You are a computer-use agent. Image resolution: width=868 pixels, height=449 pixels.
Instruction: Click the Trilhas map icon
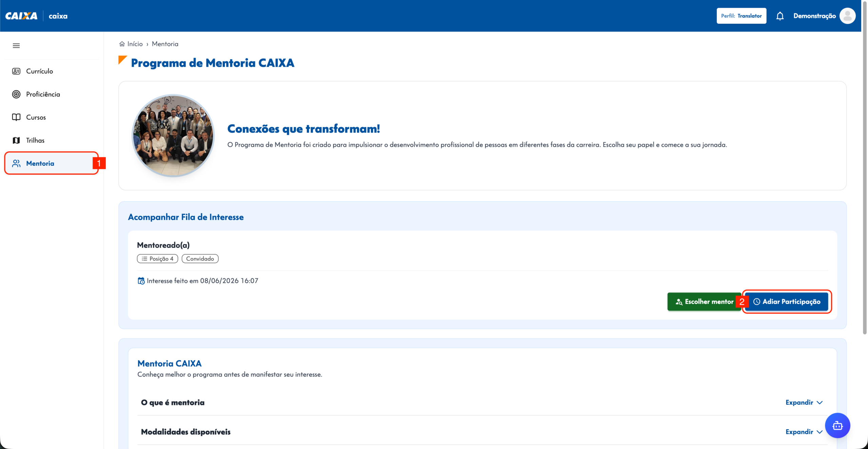pos(16,140)
